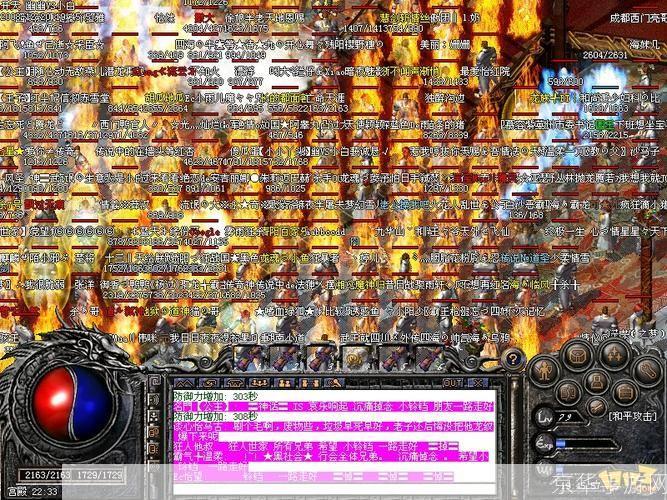Toggle the third icon on chat's left strip
The width and height of the screenshot is (667, 500).
click(154, 432)
